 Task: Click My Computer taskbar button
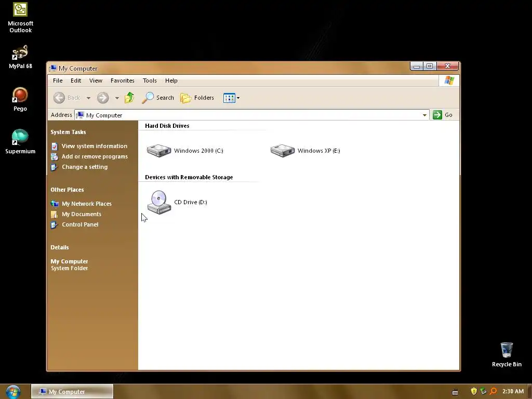(x=72, y=392)
